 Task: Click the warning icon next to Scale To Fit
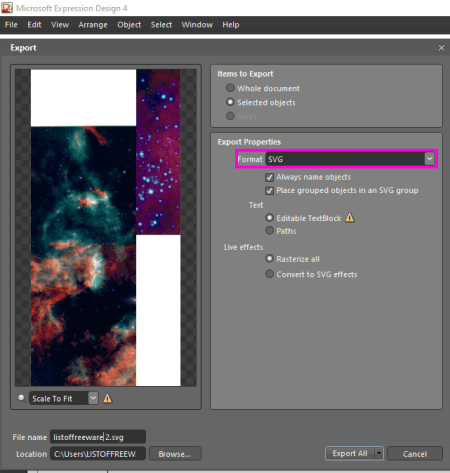pos(107,398)
